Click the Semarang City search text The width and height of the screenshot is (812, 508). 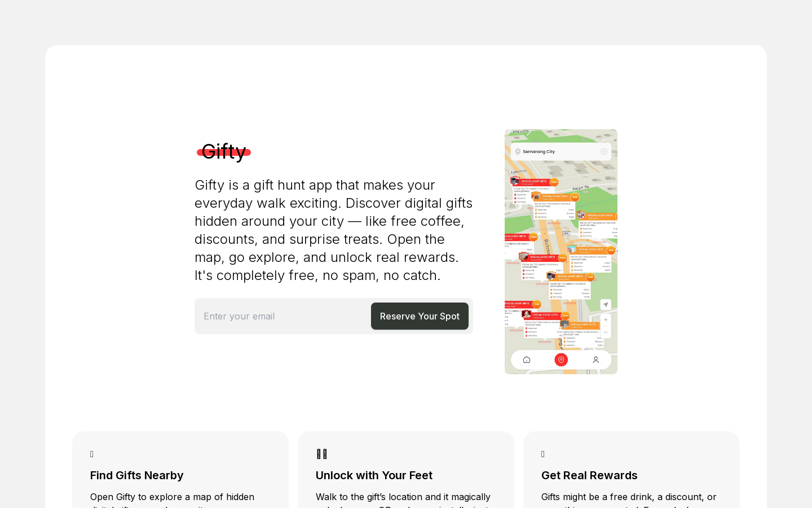point(539,152)
